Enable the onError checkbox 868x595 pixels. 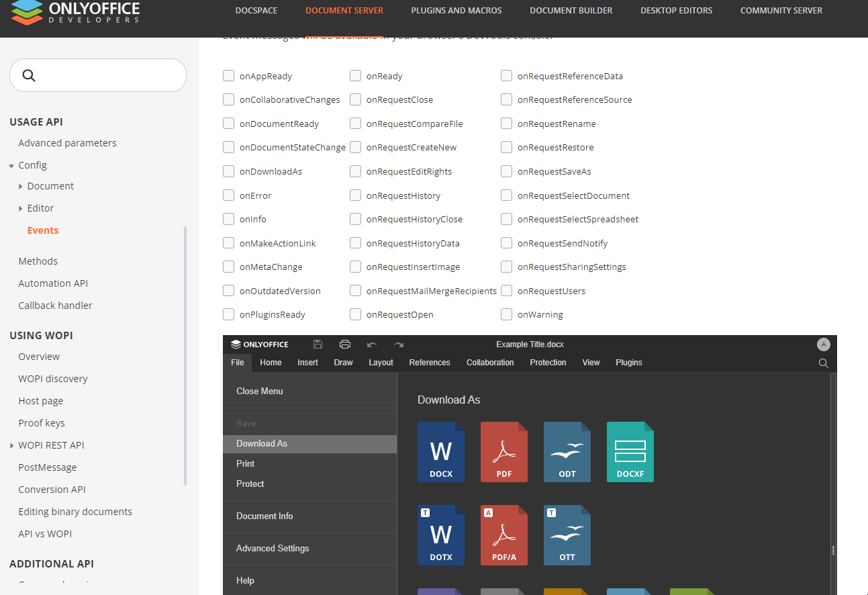tap(228, 195)
